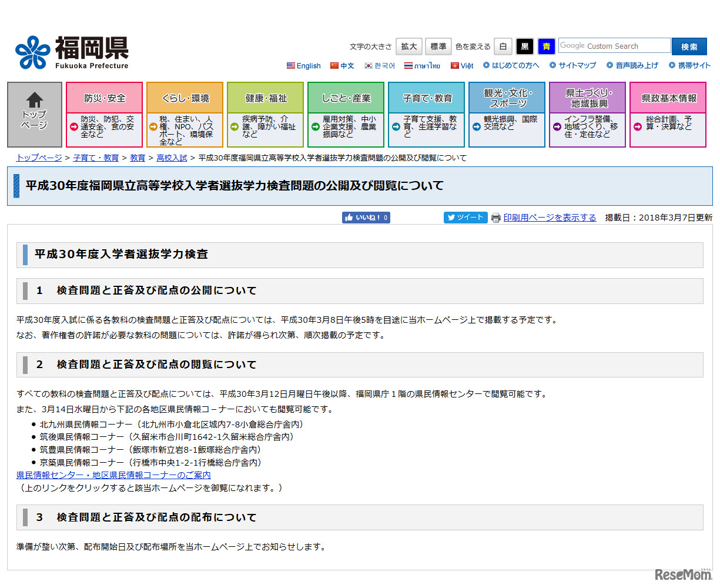Share via the ツイート Twitter icon
The width and height of the screenshot is (720, 588).
(x=465, y=217)
